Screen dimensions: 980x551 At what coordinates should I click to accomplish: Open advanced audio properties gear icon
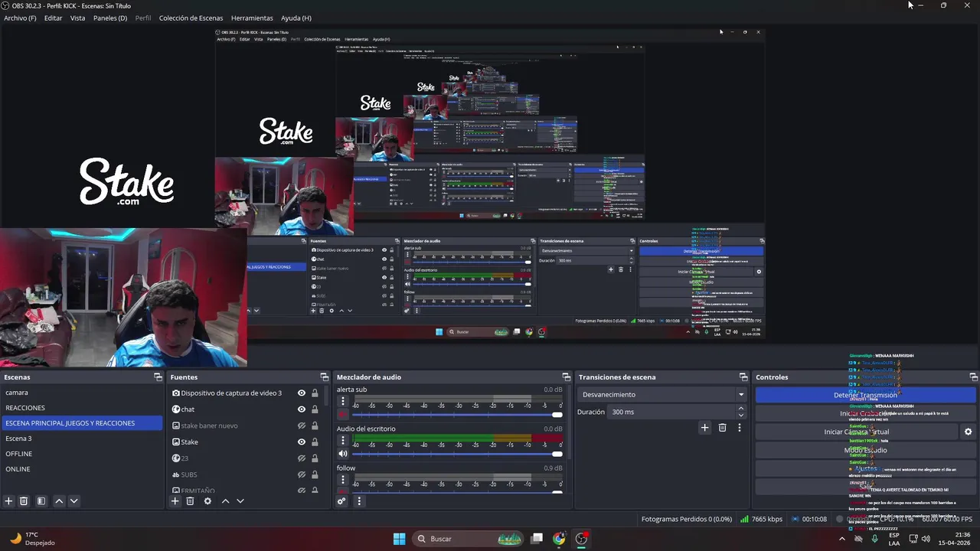pyautogui.click(x=341, y=501)
